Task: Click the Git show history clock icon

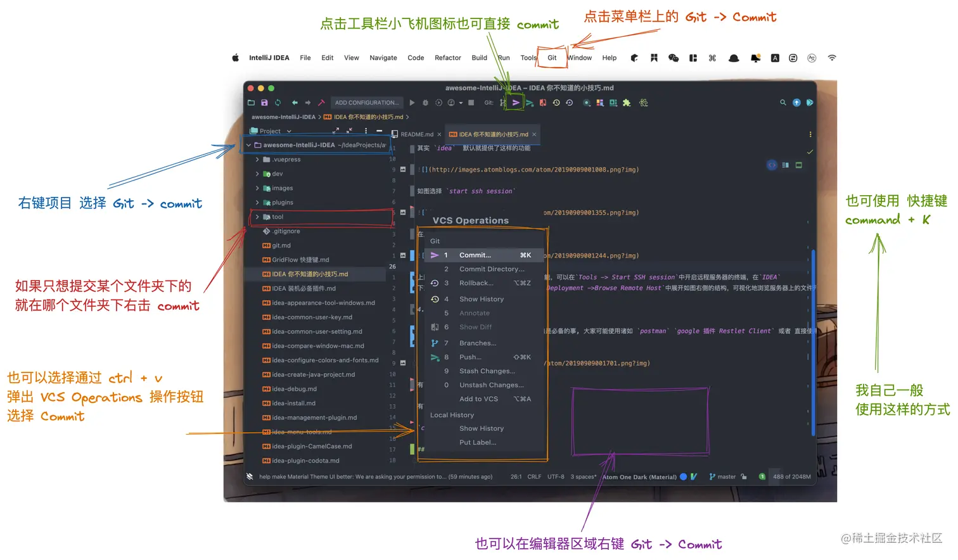Action: 556,103
